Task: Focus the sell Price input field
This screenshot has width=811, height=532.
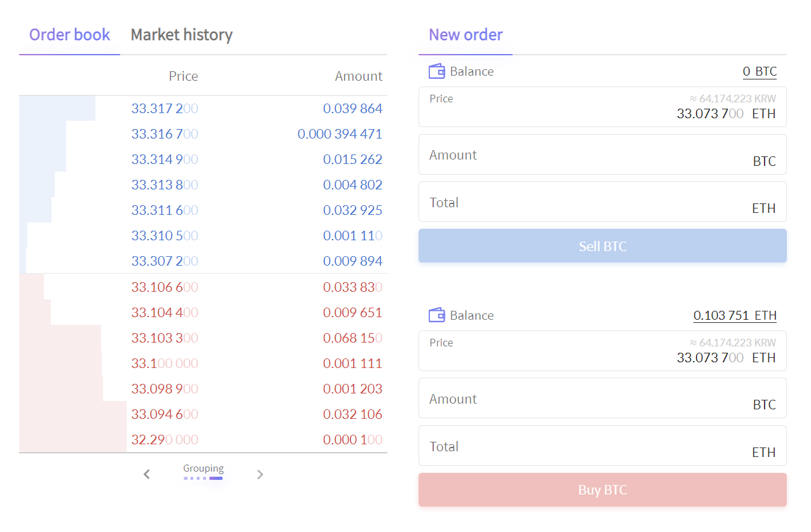Action: (602, 107)
